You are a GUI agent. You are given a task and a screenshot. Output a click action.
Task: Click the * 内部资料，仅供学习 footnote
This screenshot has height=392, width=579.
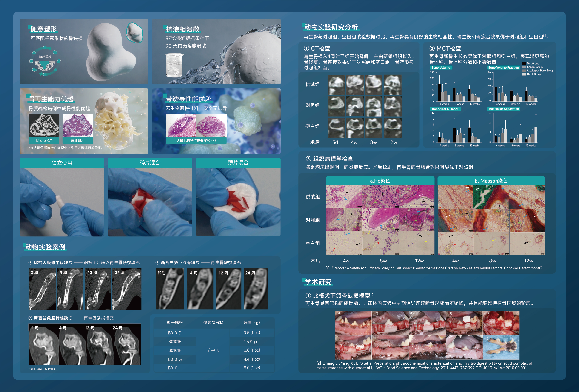42,369
